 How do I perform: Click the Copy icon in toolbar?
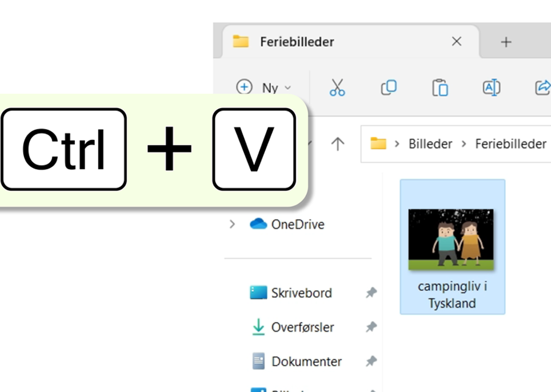point(389,88)
